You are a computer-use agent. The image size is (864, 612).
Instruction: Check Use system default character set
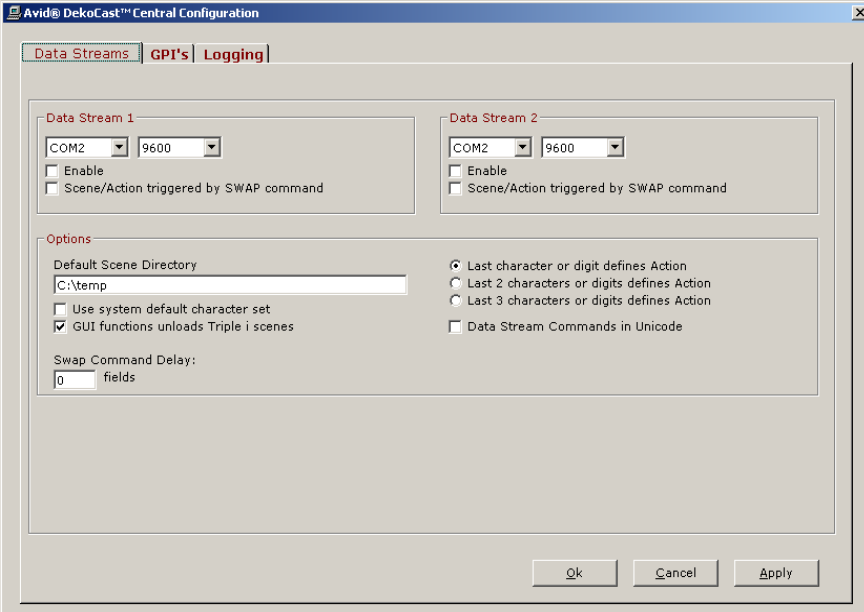60,309
